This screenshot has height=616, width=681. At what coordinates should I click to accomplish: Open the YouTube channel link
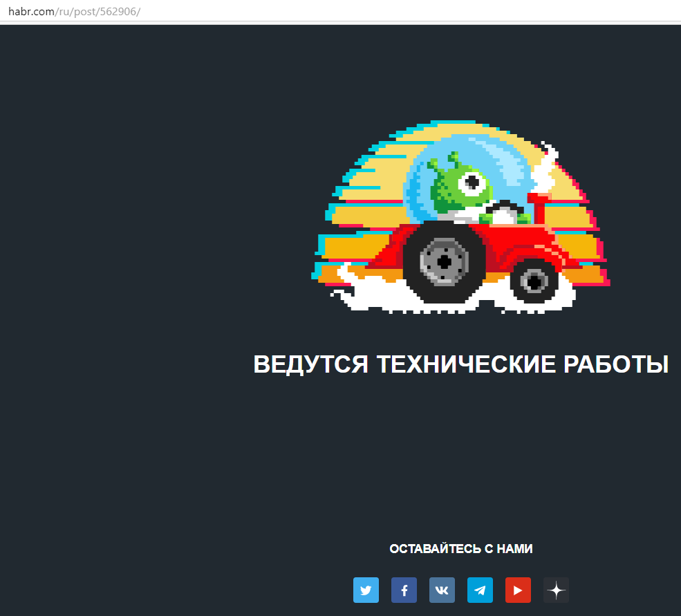pyautogui.click(x=518, y=590)
